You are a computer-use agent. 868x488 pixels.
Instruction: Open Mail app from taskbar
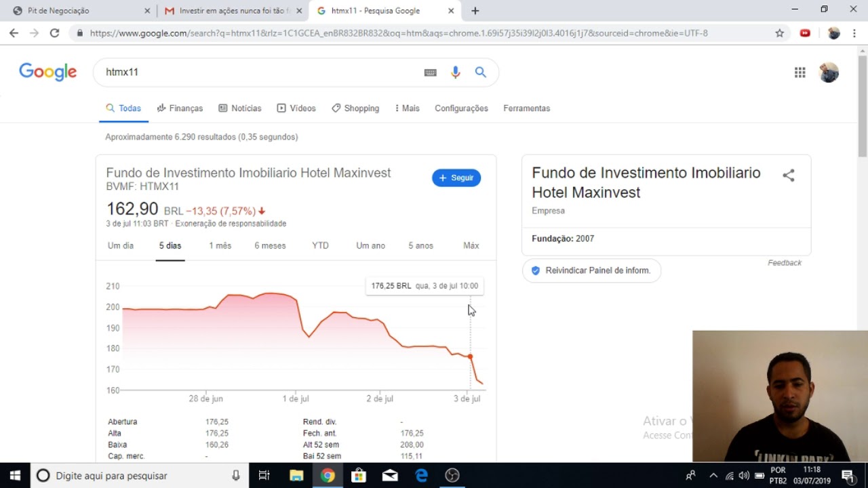390,475
